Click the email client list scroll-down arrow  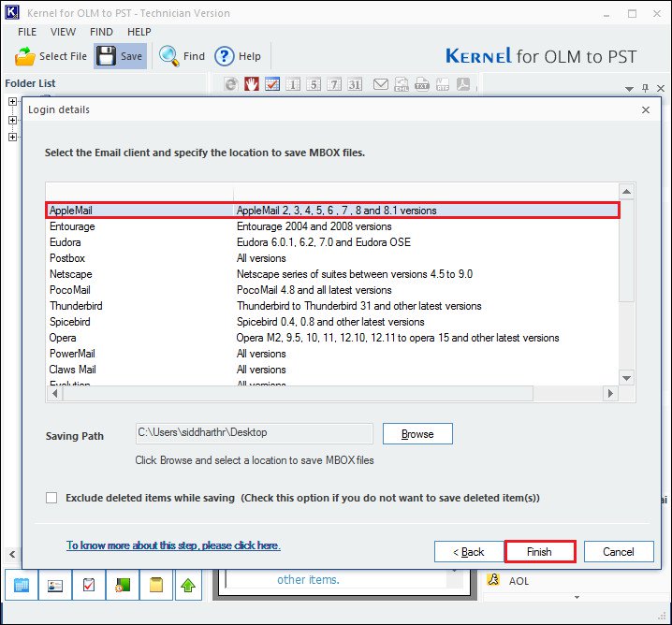pyautogui.click(x=626, y=378)
